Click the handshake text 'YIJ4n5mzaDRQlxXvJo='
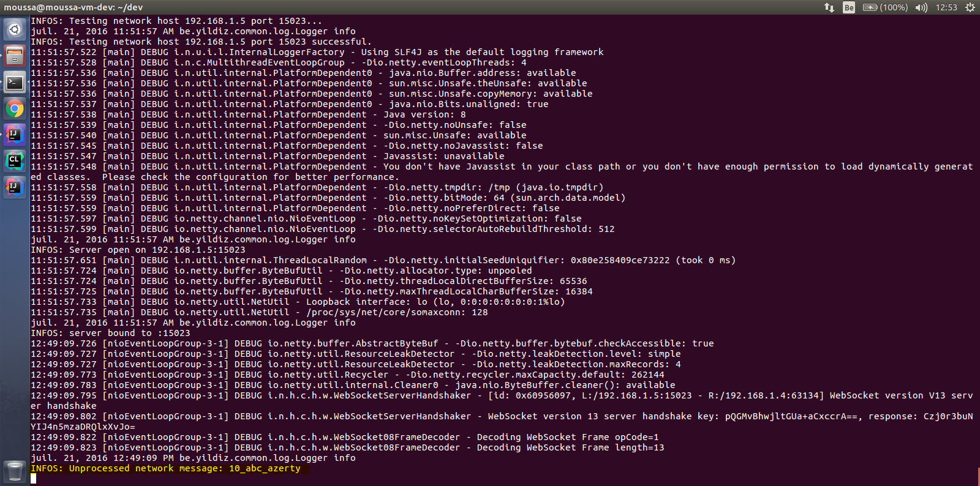The image size is (980, 486). click(x=83, y=427)
